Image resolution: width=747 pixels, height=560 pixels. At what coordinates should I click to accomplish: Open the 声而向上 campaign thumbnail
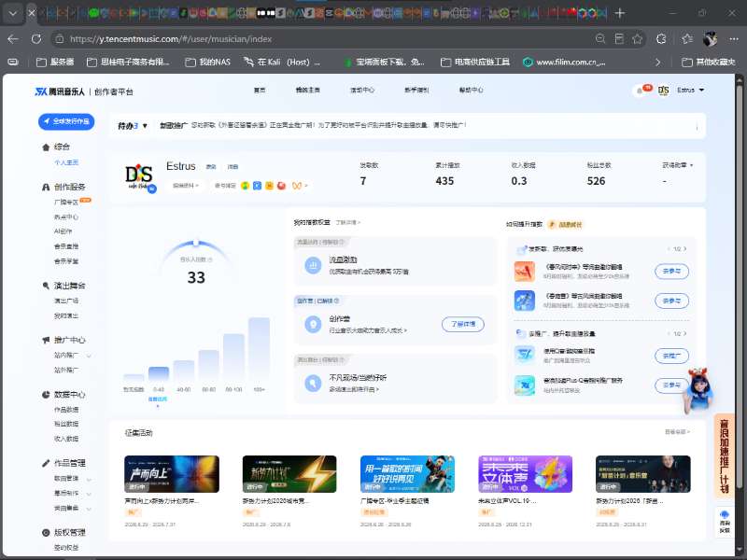point(172,474)
